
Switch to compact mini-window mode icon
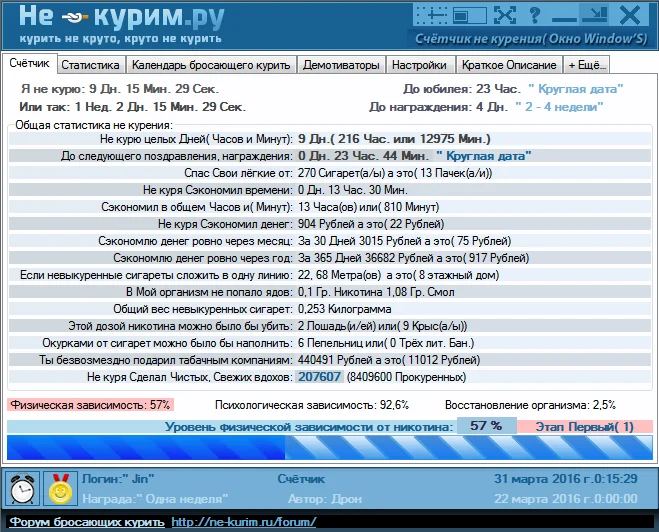(469, 16)
